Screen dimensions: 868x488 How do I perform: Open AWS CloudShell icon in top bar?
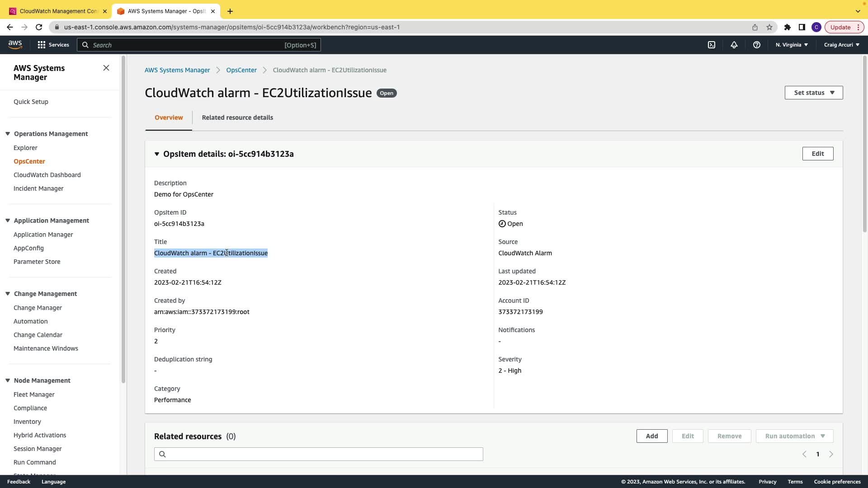pyautogui.click(x=712, y=45)
